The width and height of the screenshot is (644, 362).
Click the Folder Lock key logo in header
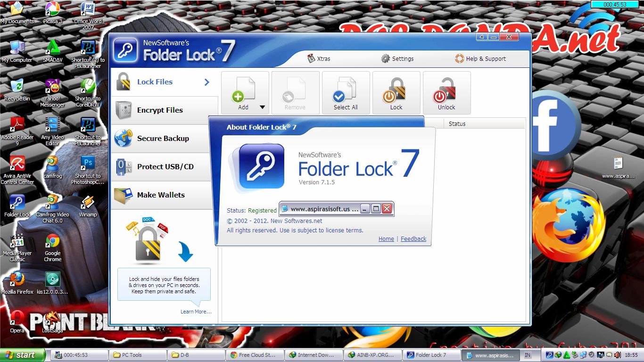126,50
